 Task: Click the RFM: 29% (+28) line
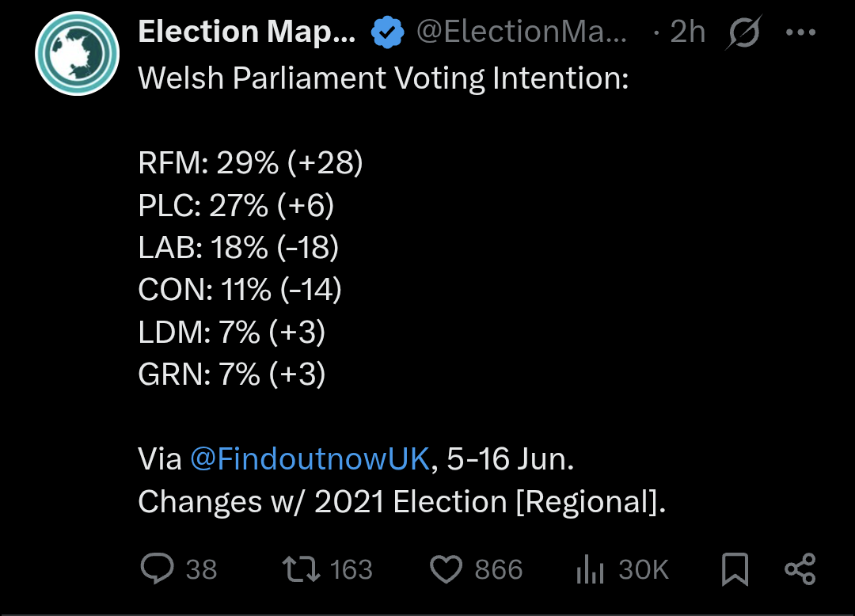[250, 162]
